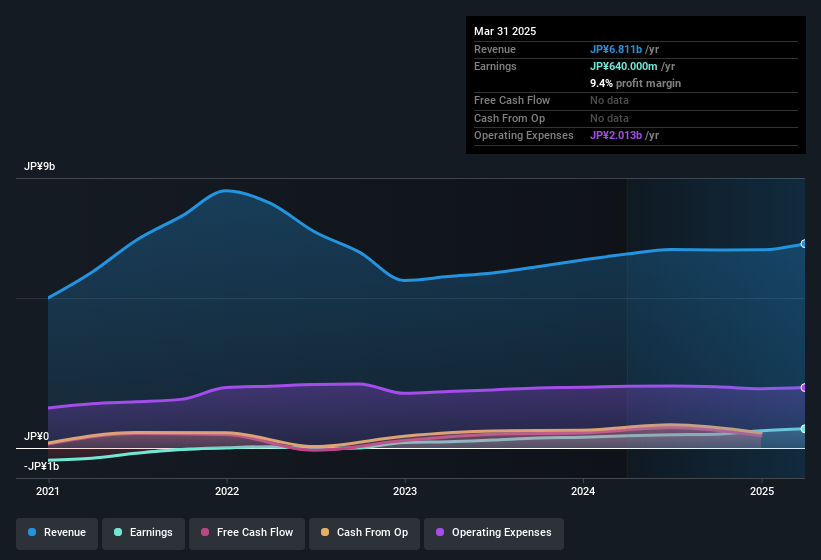Click the Mar 31 2025 tooltip date
The height and width of the screenshot is (560, 821).
505,31
